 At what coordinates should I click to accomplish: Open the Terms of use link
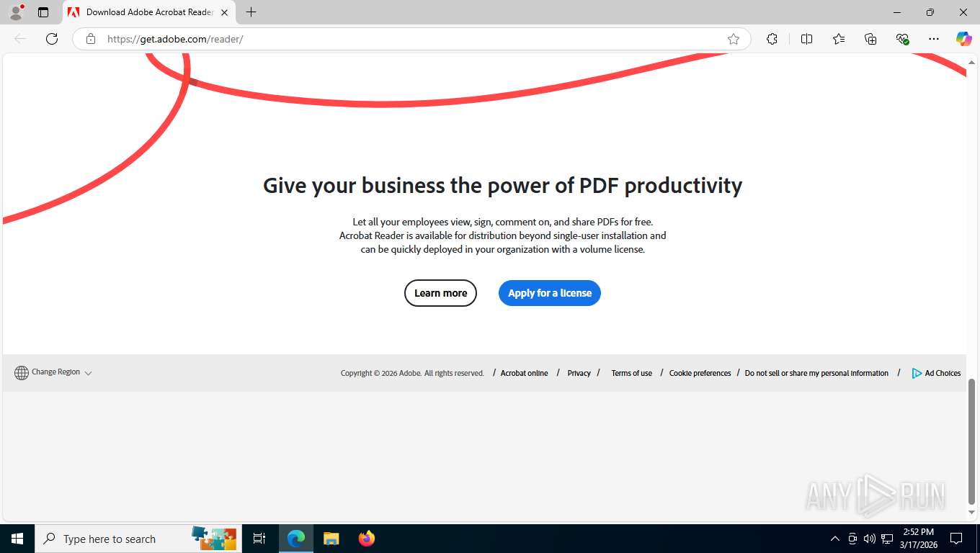[x=631, y=373]
